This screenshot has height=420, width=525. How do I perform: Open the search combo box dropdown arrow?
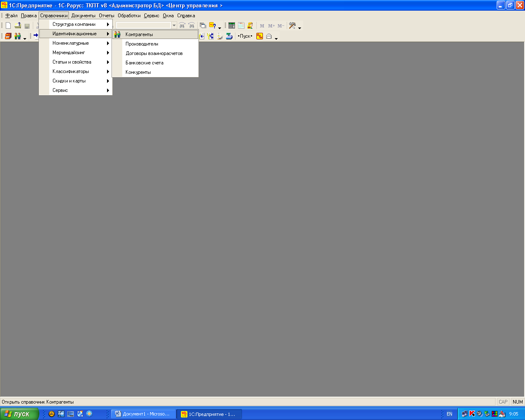pos(174,25)
